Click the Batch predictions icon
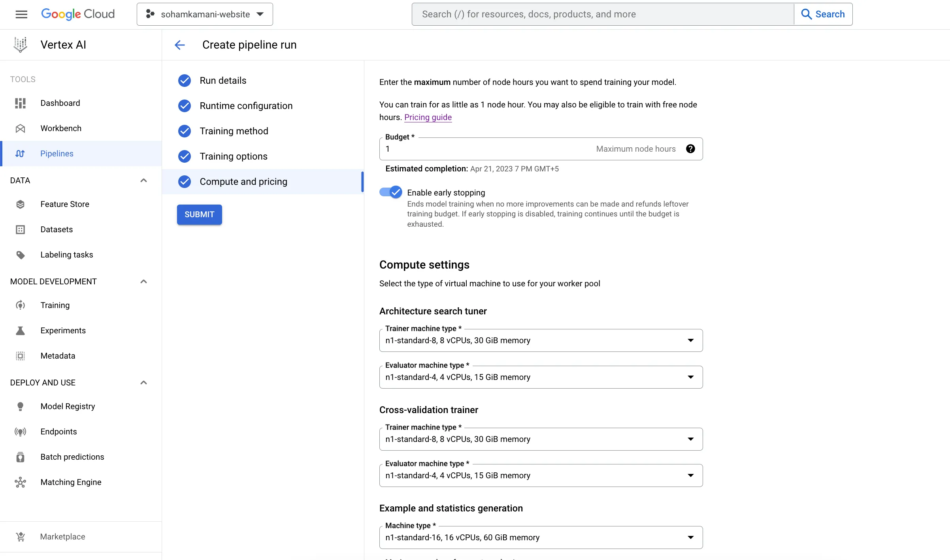950x560 pixels. (x=20, y=457)
